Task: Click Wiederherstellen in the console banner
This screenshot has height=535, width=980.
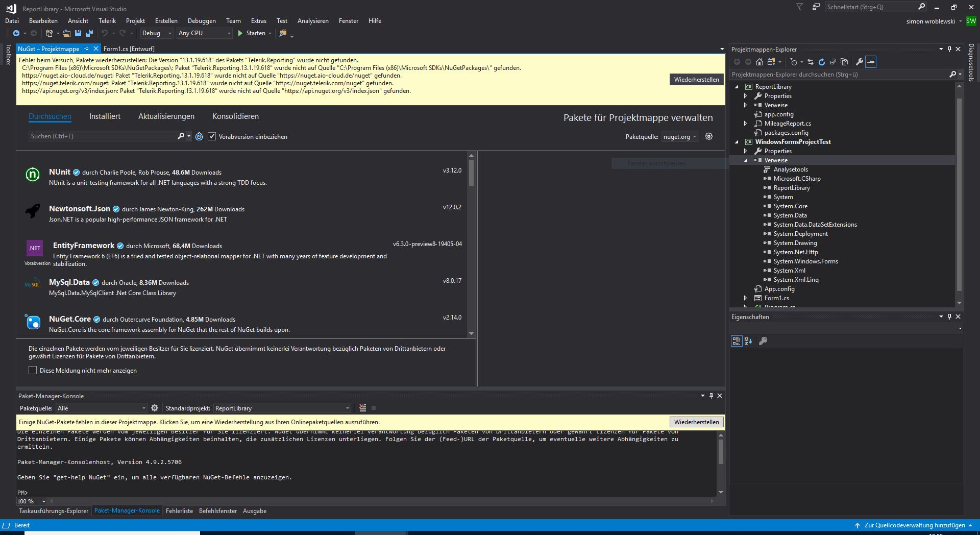Action: click(696, 422)
